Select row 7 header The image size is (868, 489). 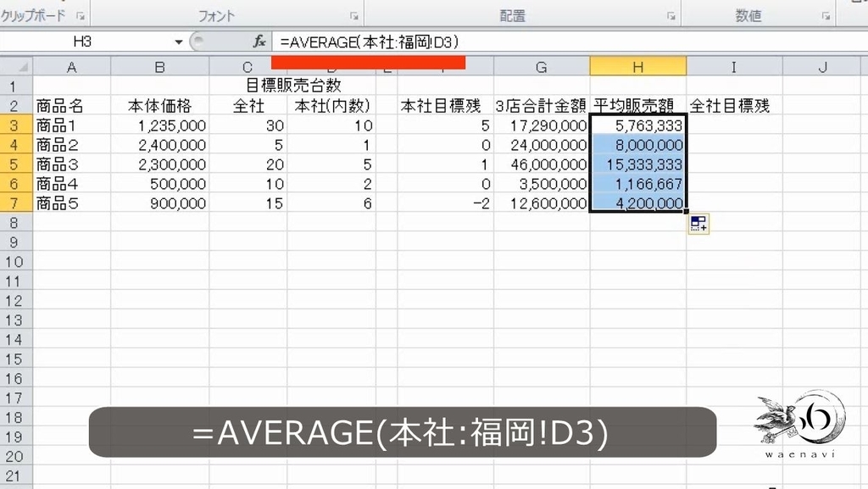point(16,203)
